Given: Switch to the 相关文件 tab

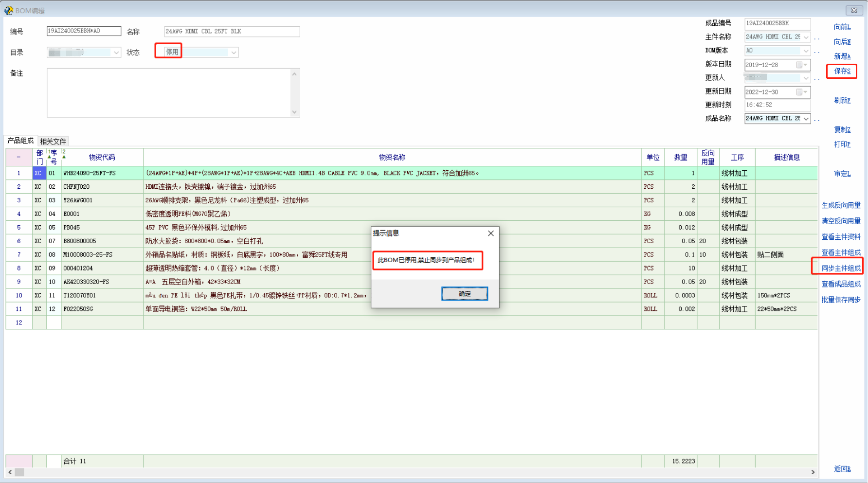Looking at the screenshot, I should click(x=53, y=142).
